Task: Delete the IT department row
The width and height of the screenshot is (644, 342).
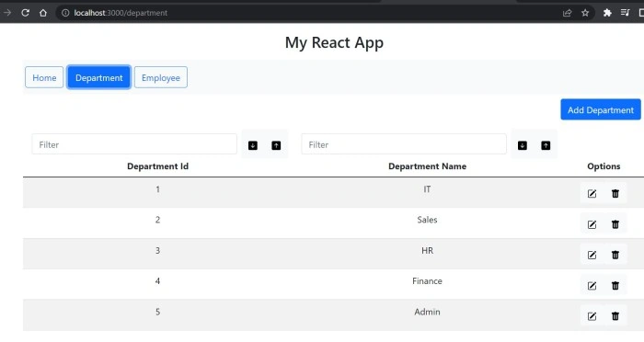Action: 615,193
